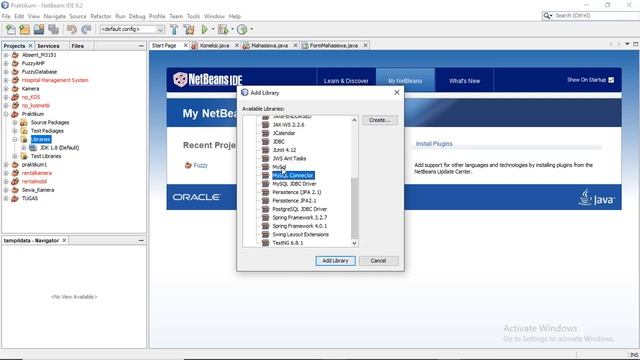The width and height of the screenshot is (640, 360).
Task: Close the Mahasiswa.java tab
Action: point(296,46)
